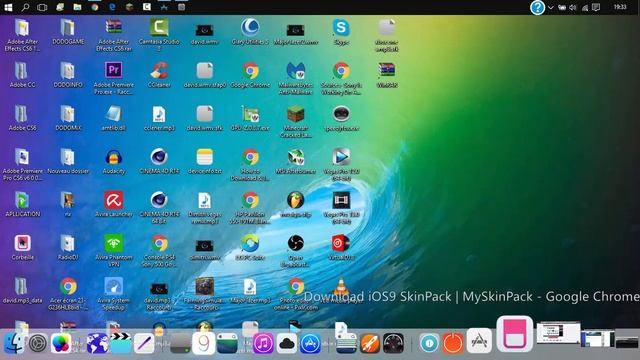Select the DODOINFO folder on the desktop
This screenshot has height=360, width=640.
click(x=68, y=70)
